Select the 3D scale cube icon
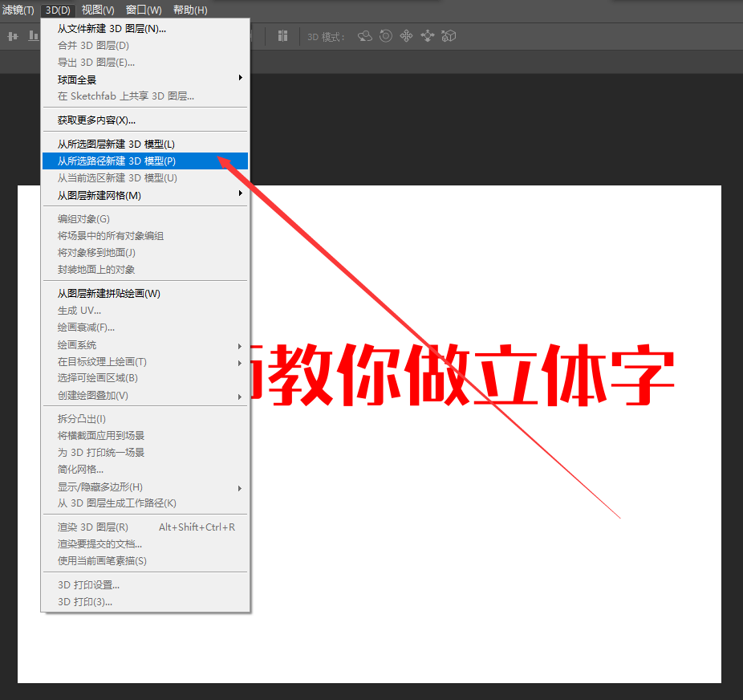Screen dimensions: 743x700 tap(449, 36)
